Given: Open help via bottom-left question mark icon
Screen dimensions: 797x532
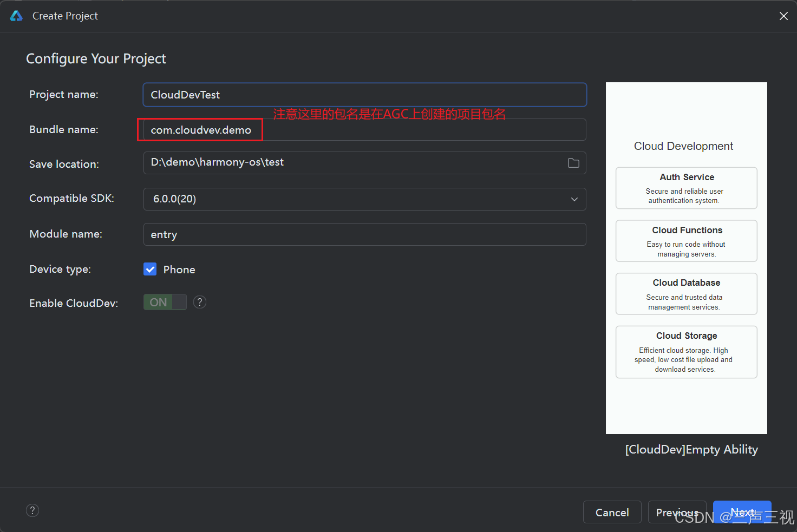Looking at the screenshot, I should point(32,510).
